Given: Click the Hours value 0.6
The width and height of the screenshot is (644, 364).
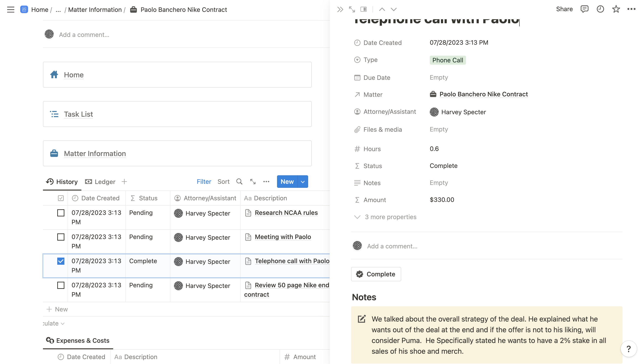Looking at the screenshot, I should coord(434,149).
